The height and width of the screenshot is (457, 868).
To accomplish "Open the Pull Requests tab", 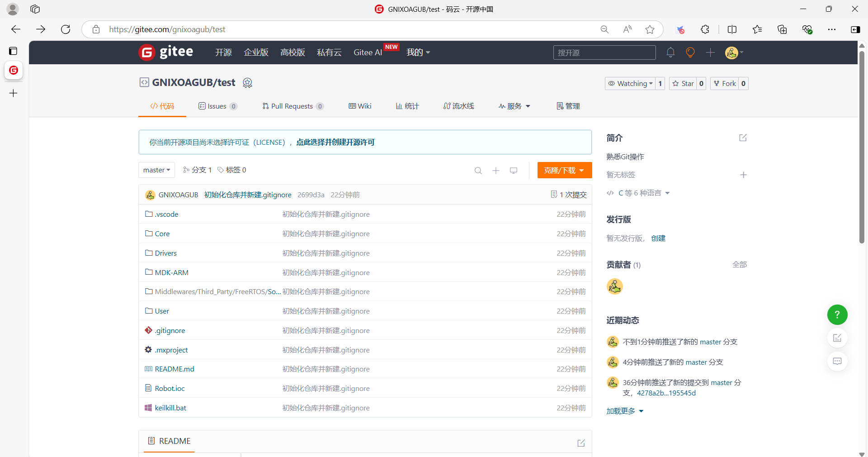I will (292, 106).
